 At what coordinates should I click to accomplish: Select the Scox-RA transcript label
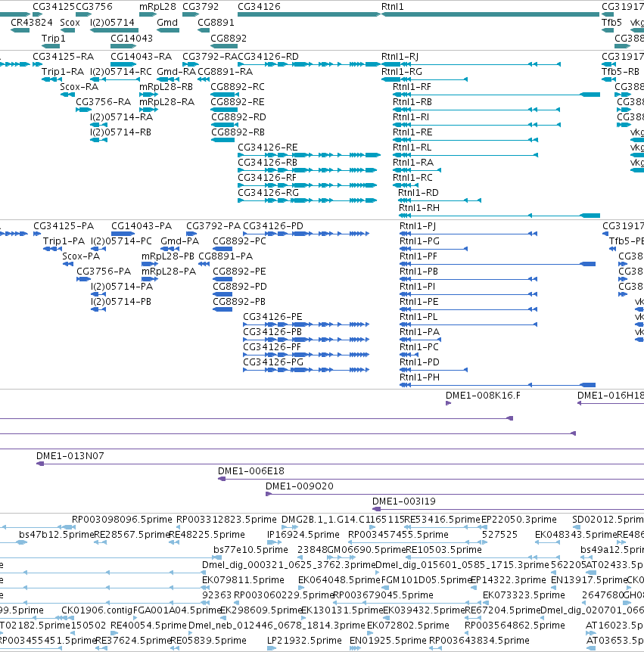(79, 87)
